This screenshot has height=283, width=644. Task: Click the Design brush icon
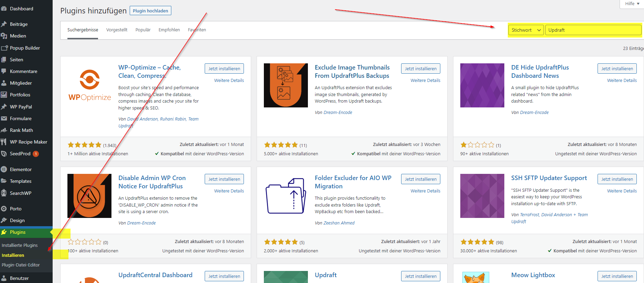coord(4,220)
